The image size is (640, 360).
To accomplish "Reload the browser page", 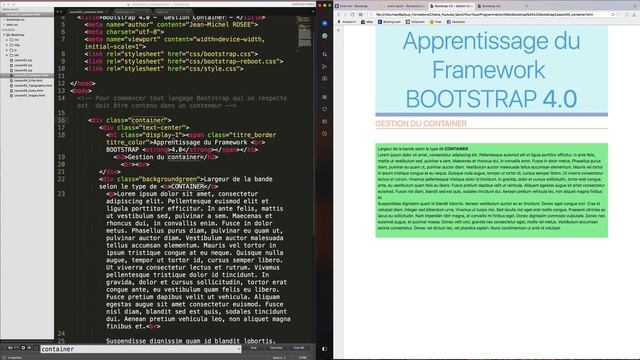I will 353,14.
